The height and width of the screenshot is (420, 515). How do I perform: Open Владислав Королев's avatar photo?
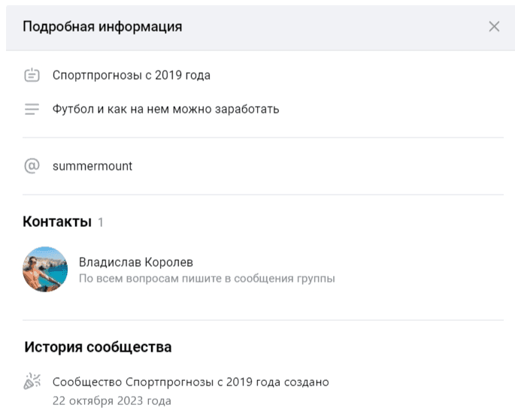pos(45,270)
